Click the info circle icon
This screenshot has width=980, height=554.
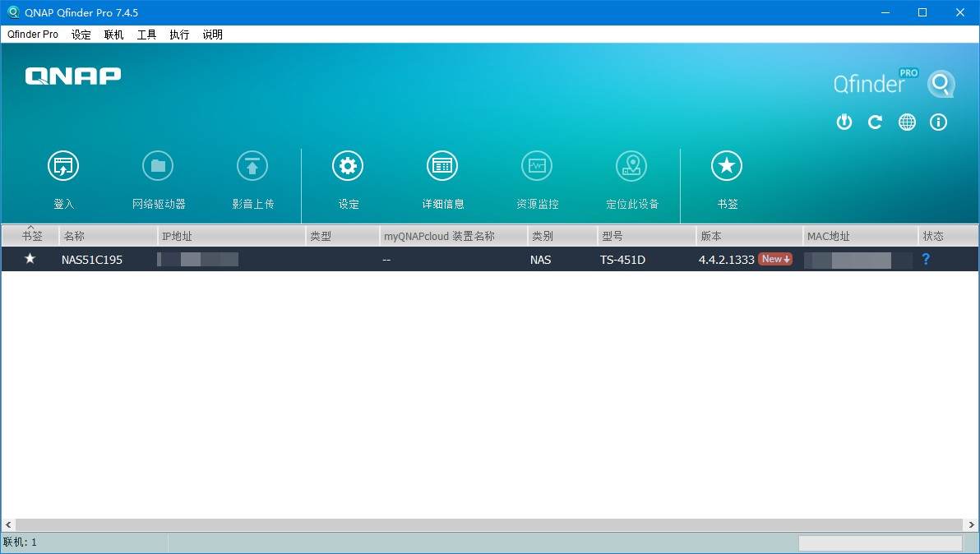pyautogui.click(x=938, y=122)
